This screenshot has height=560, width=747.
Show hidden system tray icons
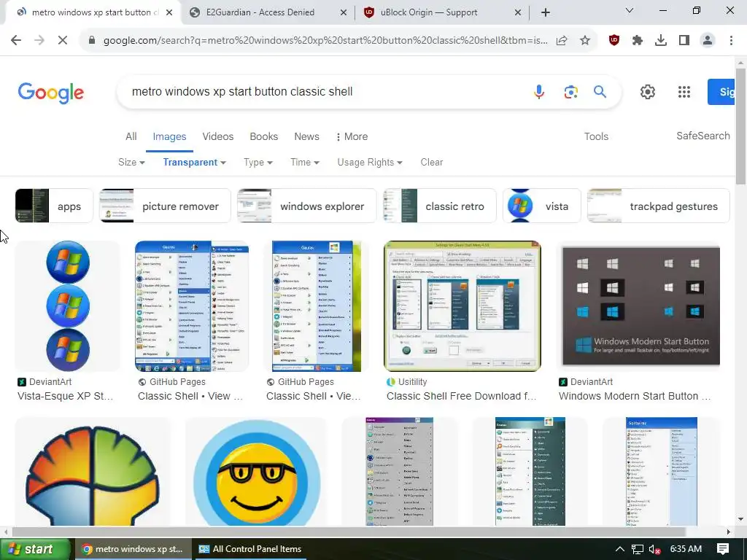point(619,549)
